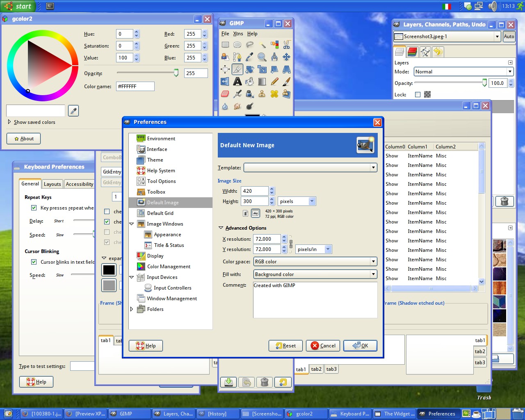Expand the Folders tree item arrow
The width and height of the screenshot is (525, 420).
tap(132, 309)
